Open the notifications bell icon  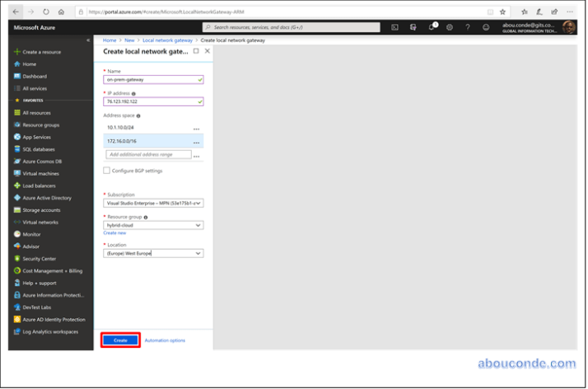(432, 27)
